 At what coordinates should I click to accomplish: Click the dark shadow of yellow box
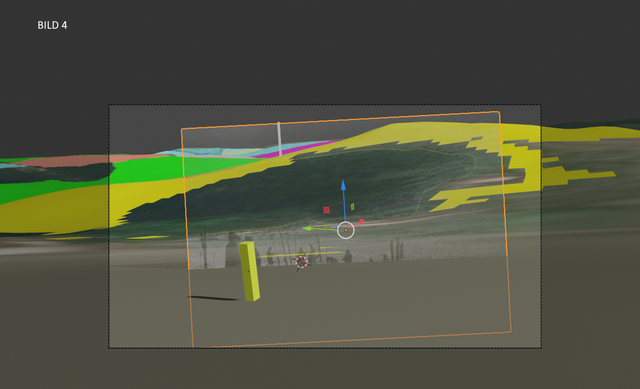coord(212,298)
